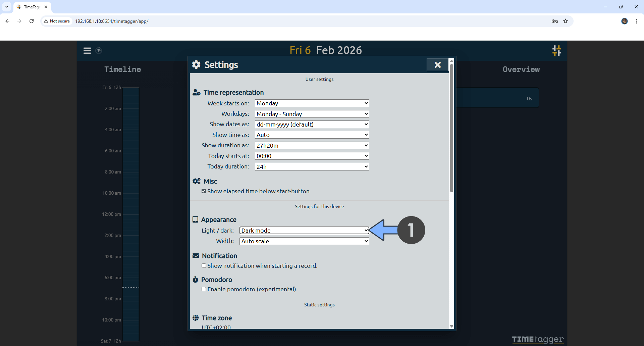This screenshot has height=346, width=644.
Task: Open Week starts on dropdown
Action: pos(312,103)
